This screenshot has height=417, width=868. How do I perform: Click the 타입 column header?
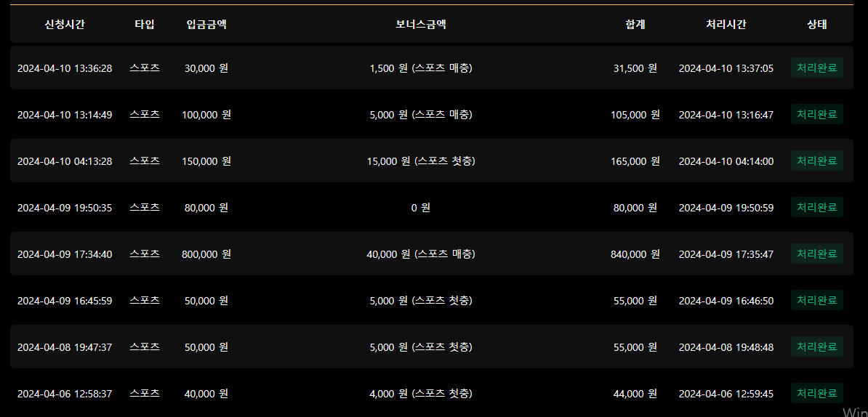pos(145,24)
